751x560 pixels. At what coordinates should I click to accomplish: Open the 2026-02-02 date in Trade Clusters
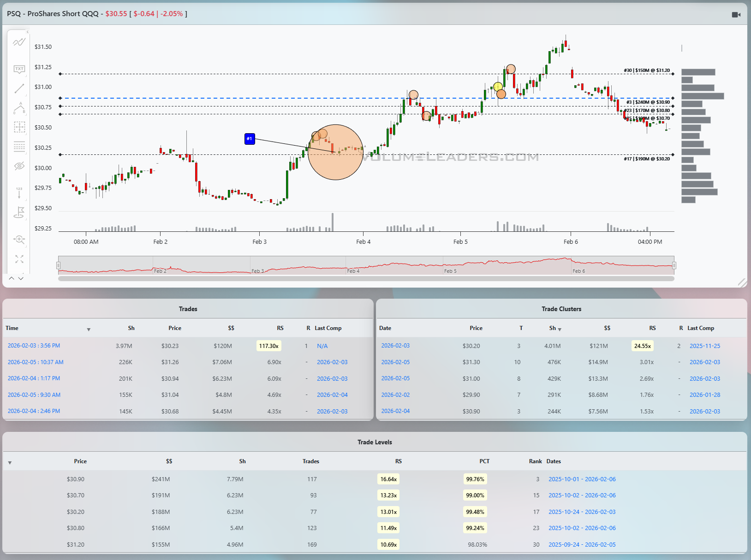395,395
